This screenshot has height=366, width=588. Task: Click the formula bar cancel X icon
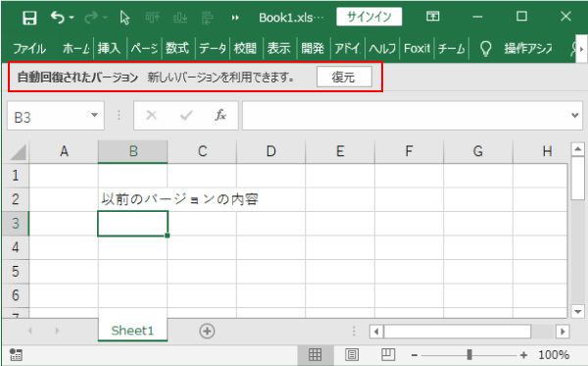151,115
